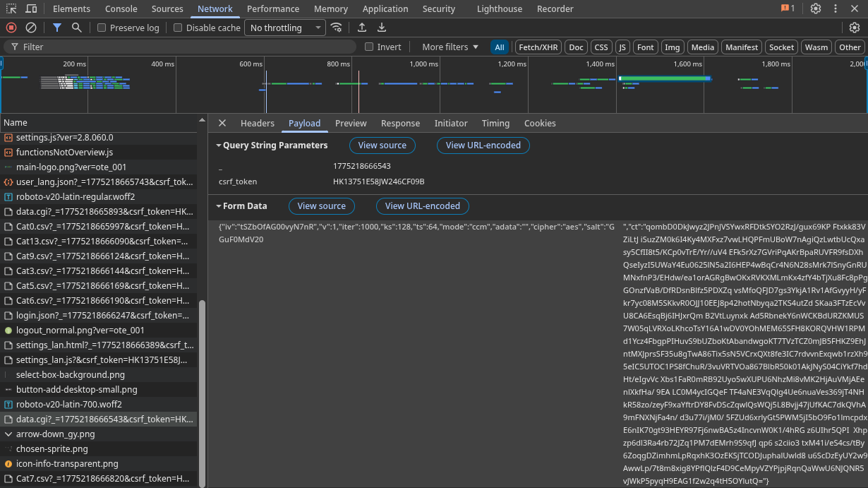Open the No throttling dropdown

pos(285,28)
